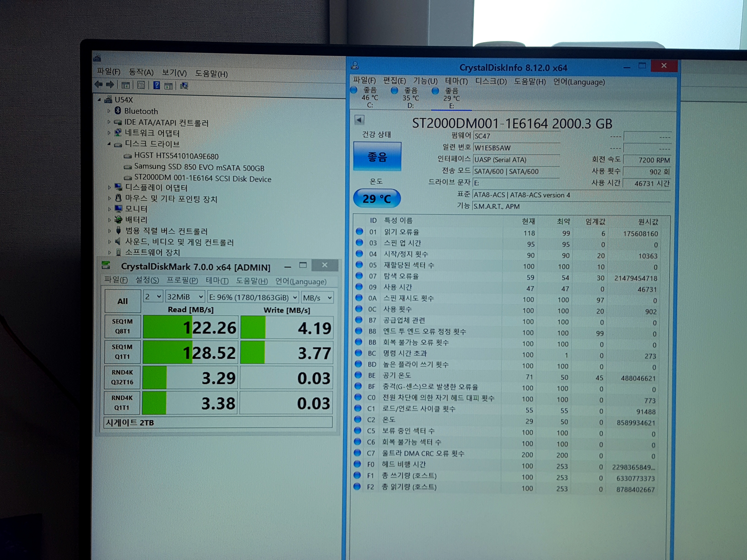747x560 pixels.
Task: Click the CrystalDiskInfo title bar app icon
Action: click(355, 65)
